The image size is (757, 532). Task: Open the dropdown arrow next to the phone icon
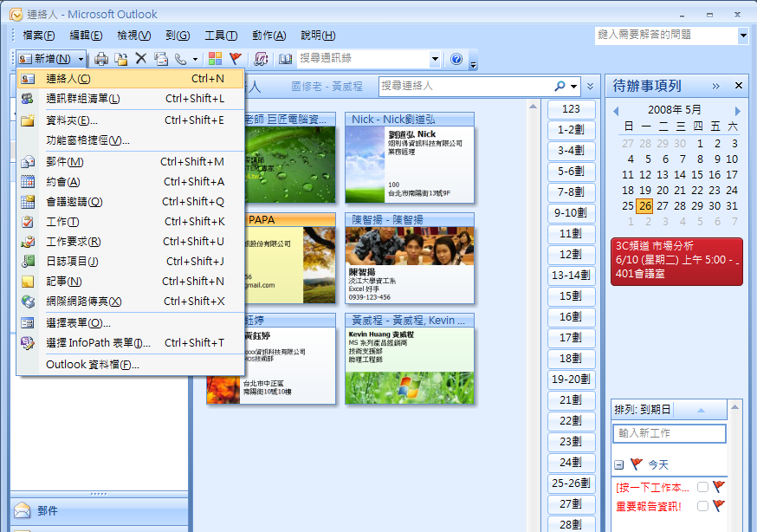(195, 59)
